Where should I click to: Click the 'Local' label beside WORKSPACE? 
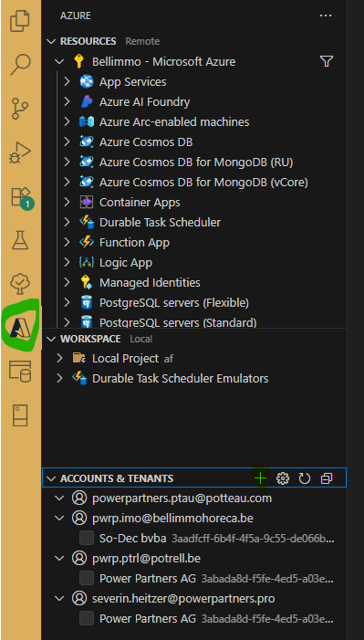click(140, 339)
